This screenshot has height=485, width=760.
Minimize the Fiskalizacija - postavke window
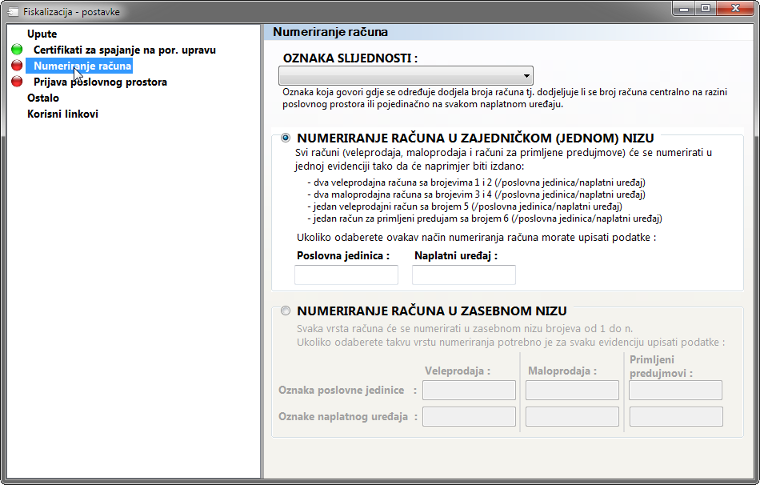coord(684,8)
